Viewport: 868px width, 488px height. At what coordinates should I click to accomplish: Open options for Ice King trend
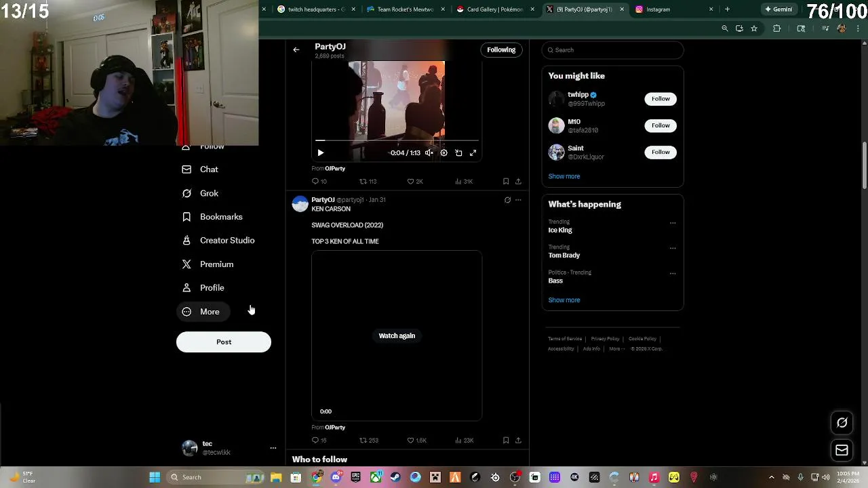click(673, 223)
